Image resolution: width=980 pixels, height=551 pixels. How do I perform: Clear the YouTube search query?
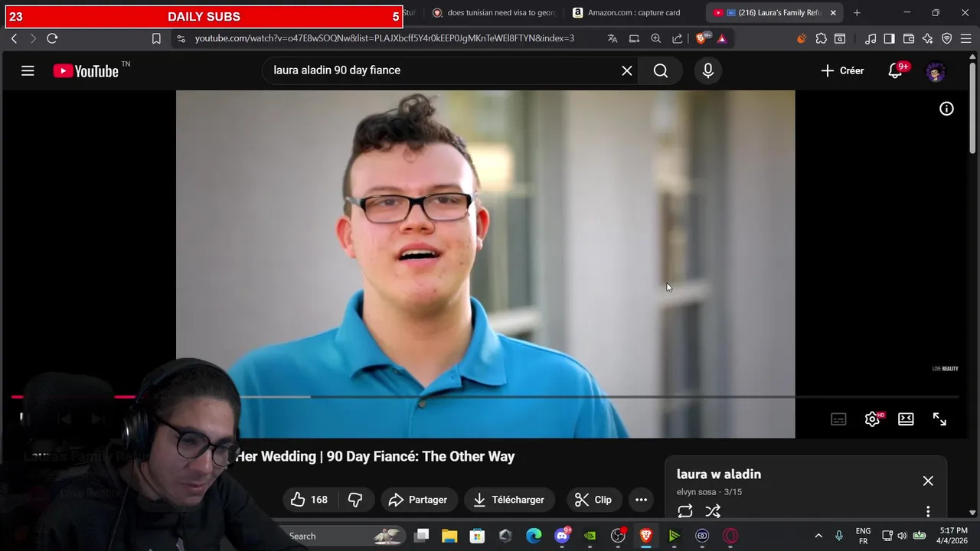[626, 70]
